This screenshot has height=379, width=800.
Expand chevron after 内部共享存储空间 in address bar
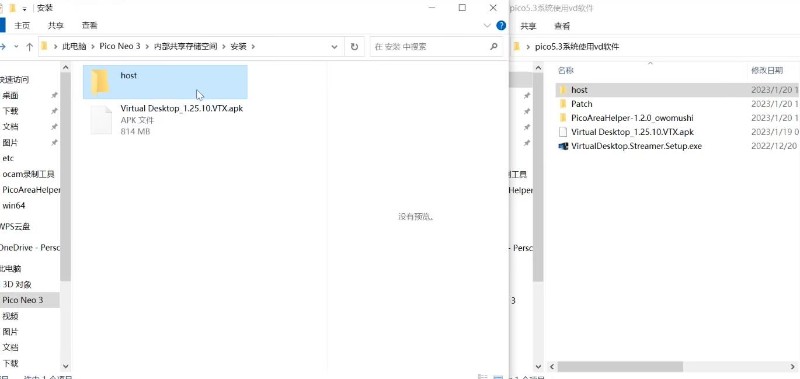224,46
